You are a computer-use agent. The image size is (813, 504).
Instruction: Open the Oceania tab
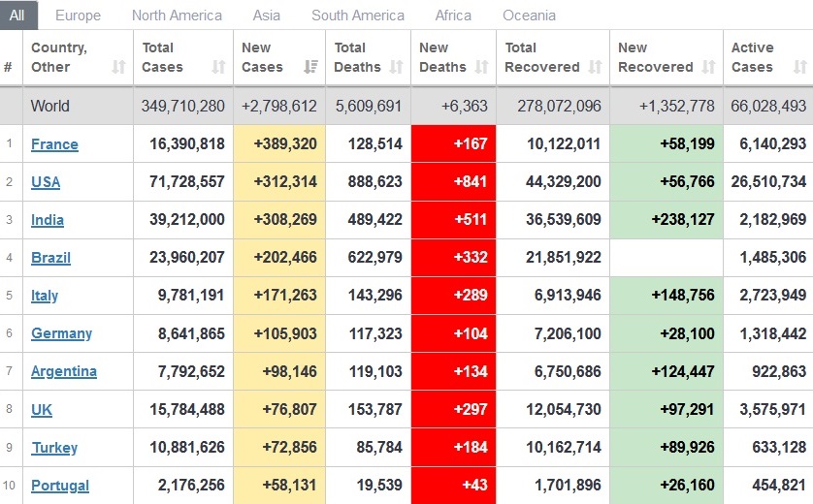(530, 16)
